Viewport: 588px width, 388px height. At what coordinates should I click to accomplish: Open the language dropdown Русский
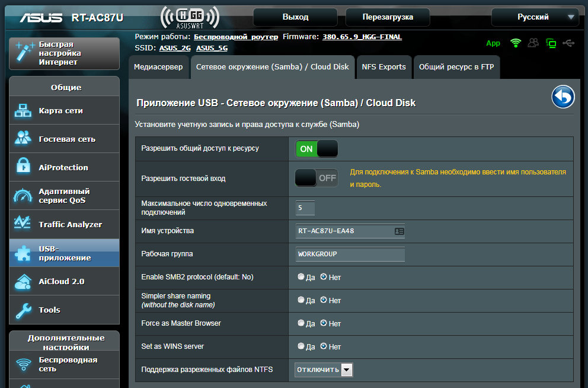535,17
